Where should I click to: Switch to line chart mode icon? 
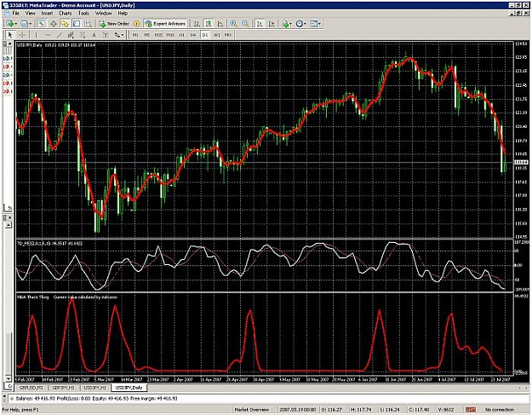pyautogui.click(x=220, y=24)
